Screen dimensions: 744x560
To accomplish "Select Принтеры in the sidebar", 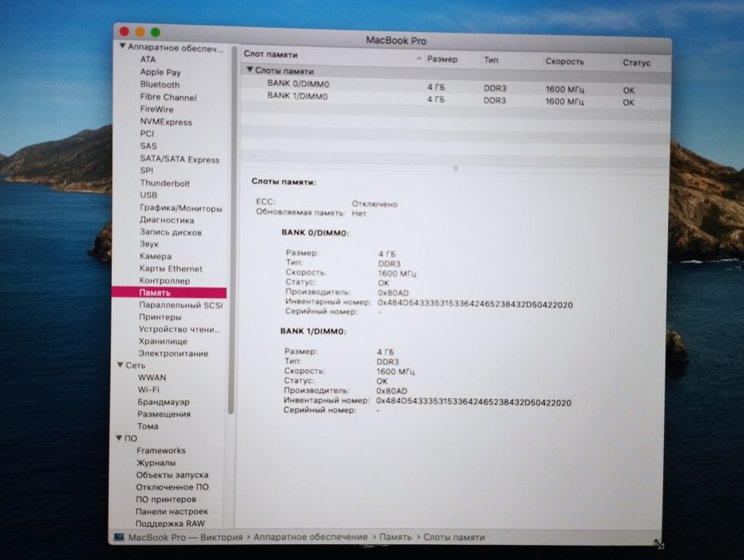I will coord(160,317).
